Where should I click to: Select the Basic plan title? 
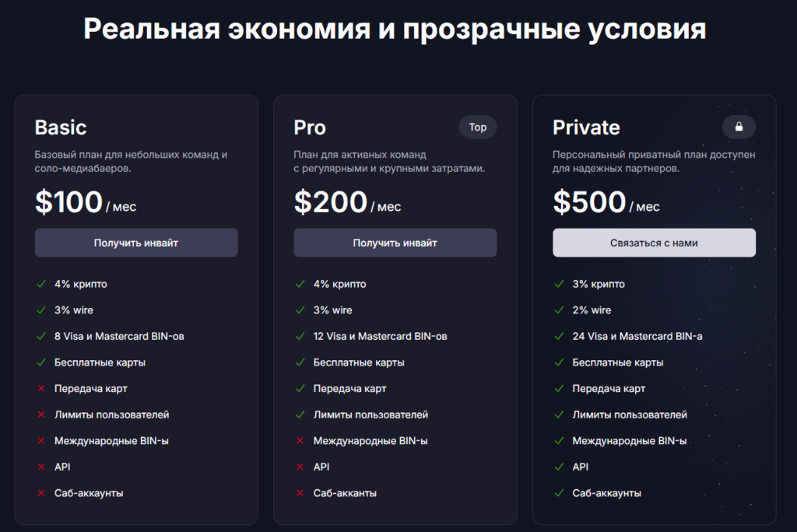61,128
